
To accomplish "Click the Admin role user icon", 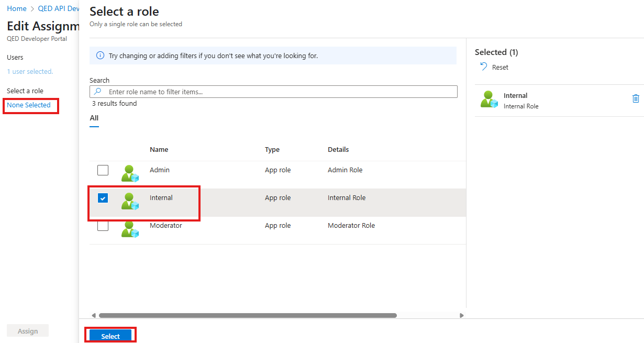I will pyautogui.click(x=130, y=173).
